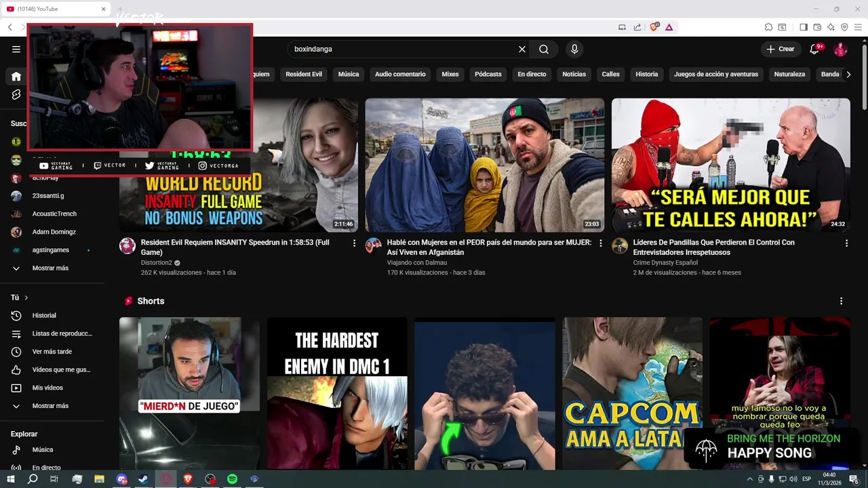
Task: Select the Noticias filter chip
Action: pyautogui.click(x=574, y=74)
